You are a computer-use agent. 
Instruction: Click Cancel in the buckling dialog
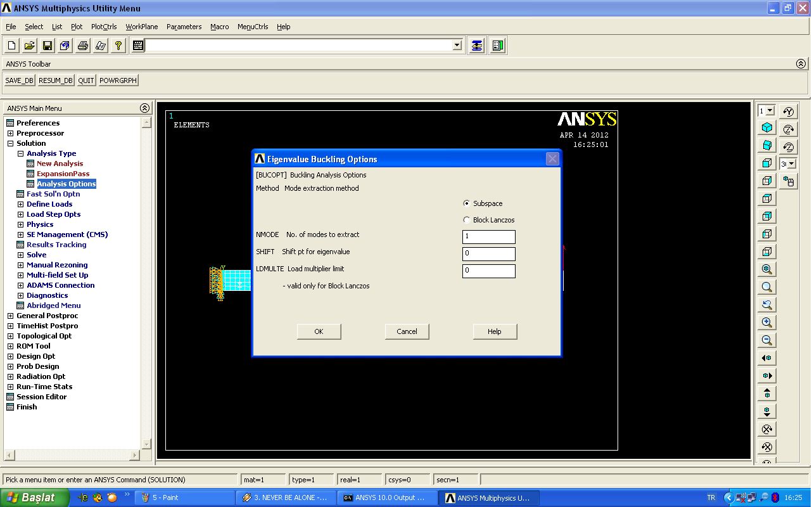(x=407, y=331)
